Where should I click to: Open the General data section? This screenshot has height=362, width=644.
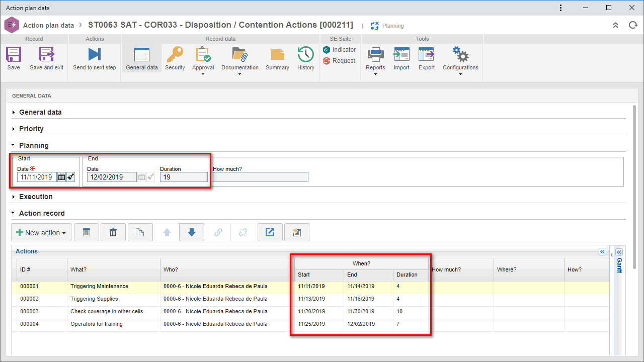pos(141,58)
